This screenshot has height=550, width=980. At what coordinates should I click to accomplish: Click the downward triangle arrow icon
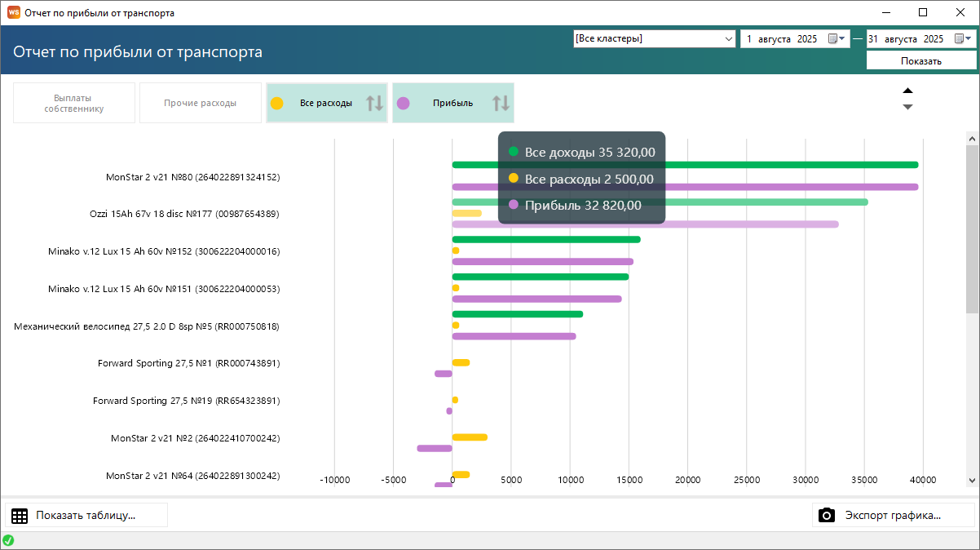[907, 107]
